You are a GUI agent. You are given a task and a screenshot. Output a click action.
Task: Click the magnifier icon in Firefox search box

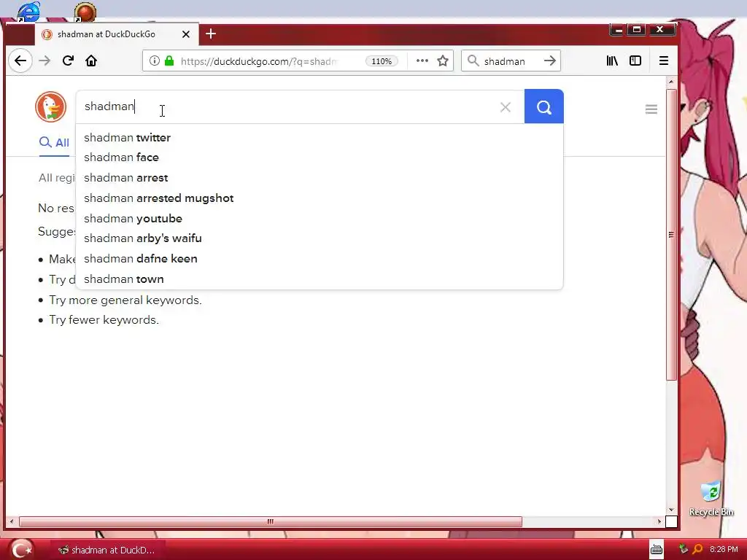coord(473,61)
